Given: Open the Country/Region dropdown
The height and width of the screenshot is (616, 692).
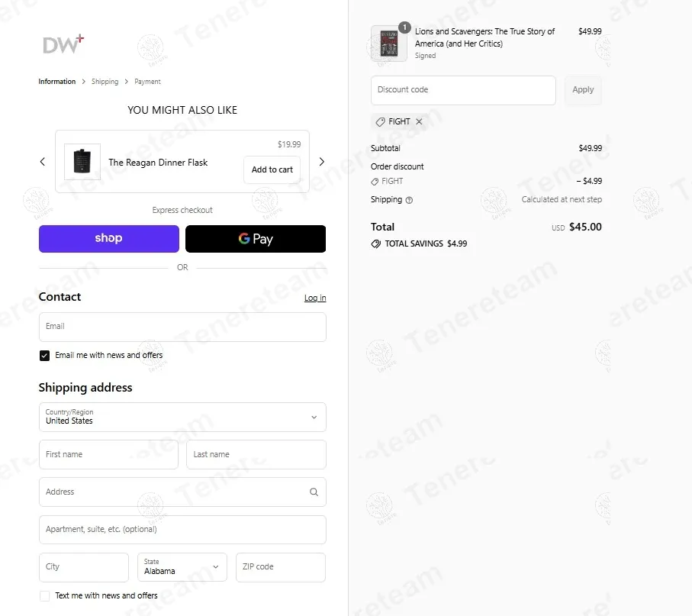Looking at the screenshot, I should (182, 417).
